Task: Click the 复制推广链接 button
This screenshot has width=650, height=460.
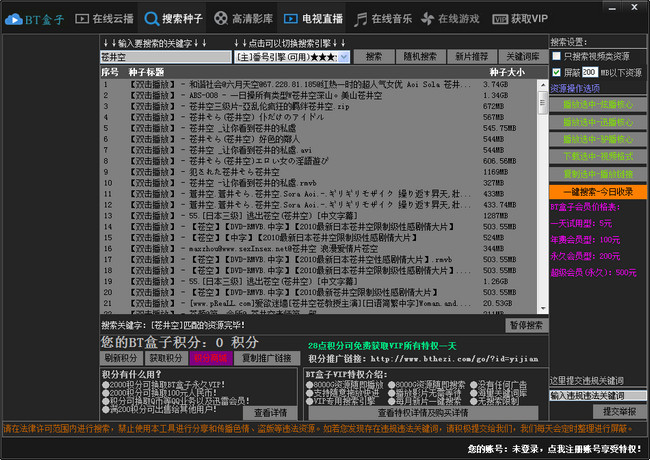Action: click(267, 358)
